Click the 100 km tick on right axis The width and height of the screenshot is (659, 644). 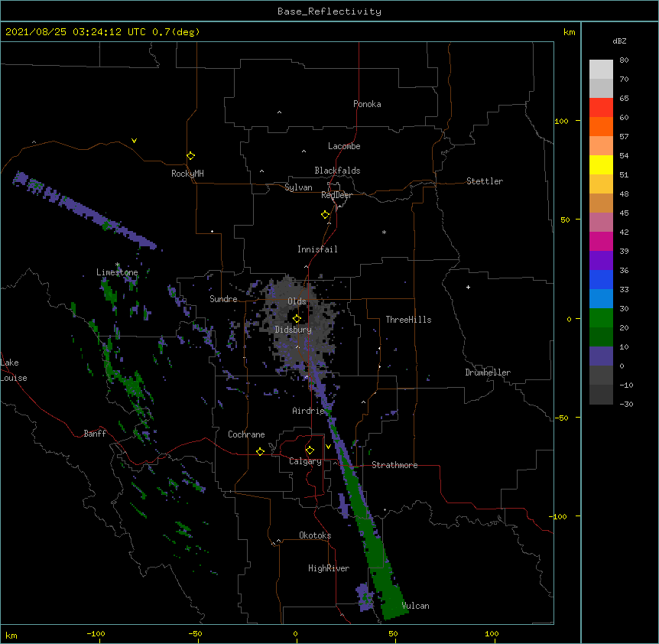[x=561, y=121]
